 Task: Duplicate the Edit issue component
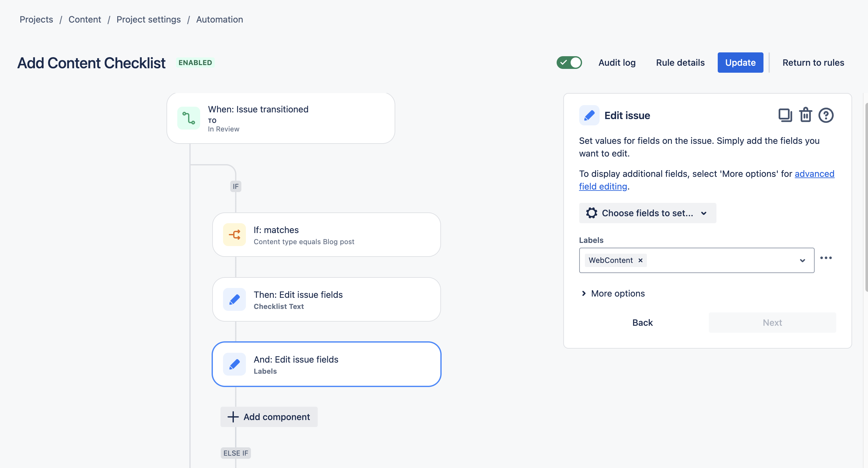tap(785, 116)
